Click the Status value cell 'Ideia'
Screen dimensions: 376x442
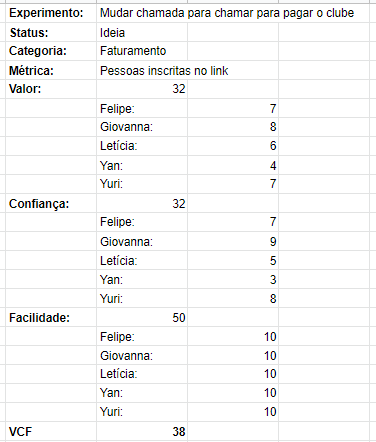(142, 32)
